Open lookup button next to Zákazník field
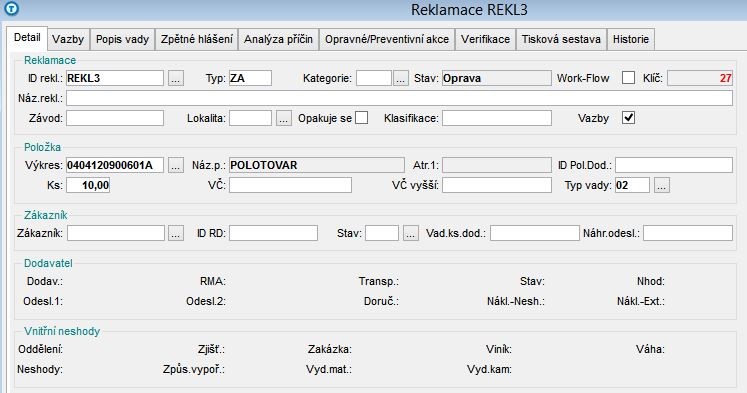Screen dimensions: 747x393 (175, 233)
